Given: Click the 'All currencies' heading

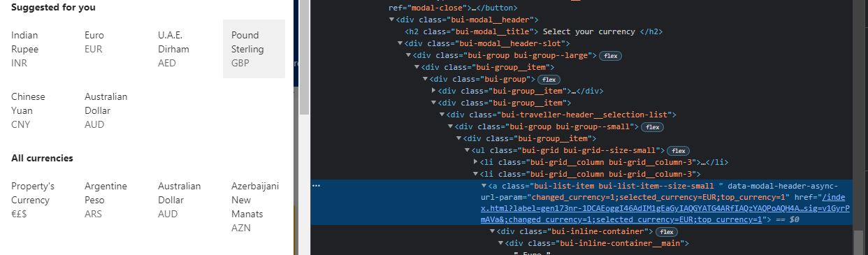Looking at the screenshot, I should pos(42,159).
